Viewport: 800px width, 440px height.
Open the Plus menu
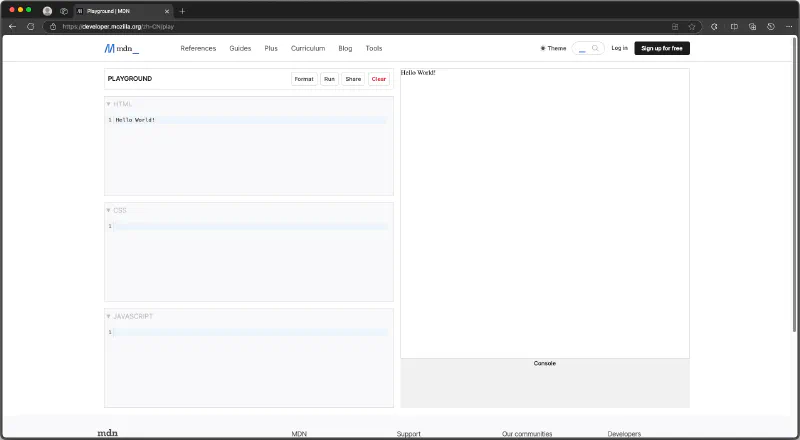coord(271,48)
